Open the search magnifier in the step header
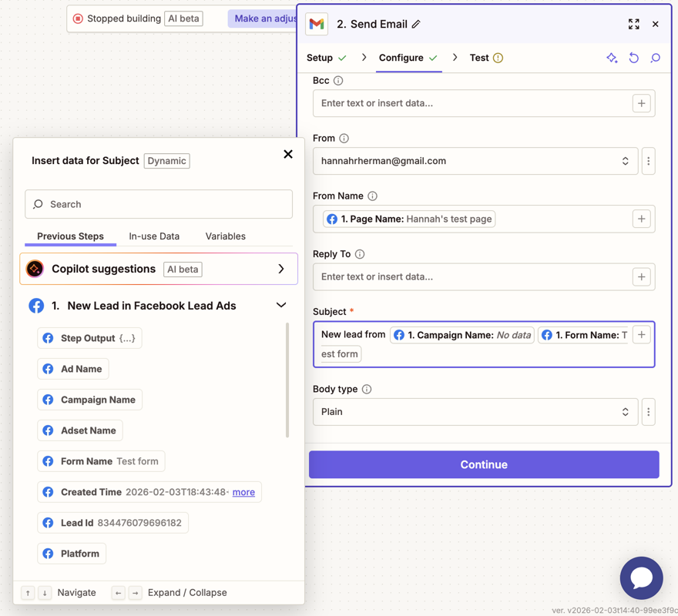This screenshot has width=678, height=616. pyautogui.click(x=655, y=58)
